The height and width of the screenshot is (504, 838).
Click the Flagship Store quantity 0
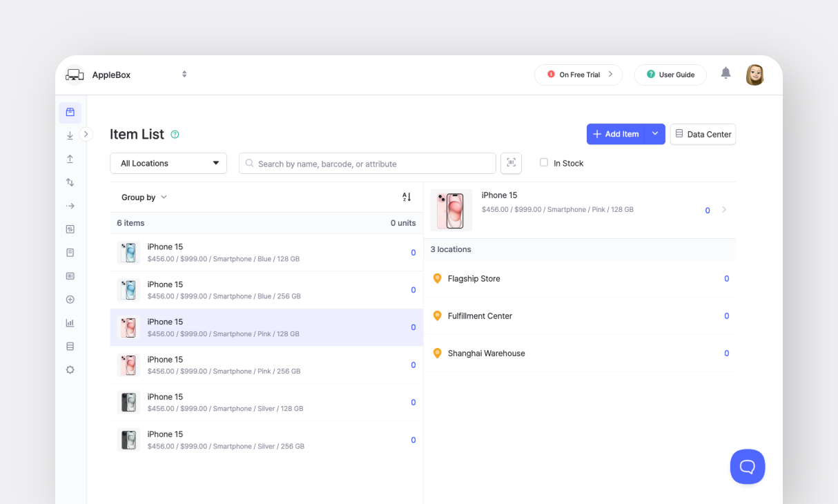click(x=727, y=279)
